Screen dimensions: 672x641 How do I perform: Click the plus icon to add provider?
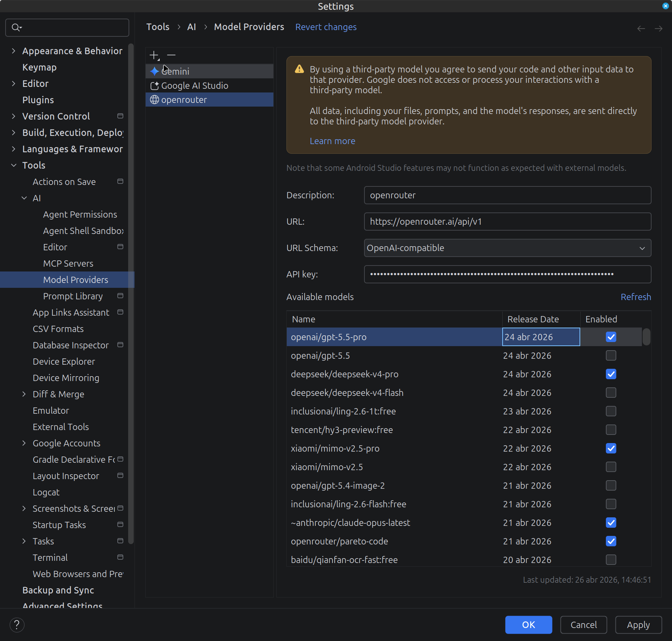(154, 55)
